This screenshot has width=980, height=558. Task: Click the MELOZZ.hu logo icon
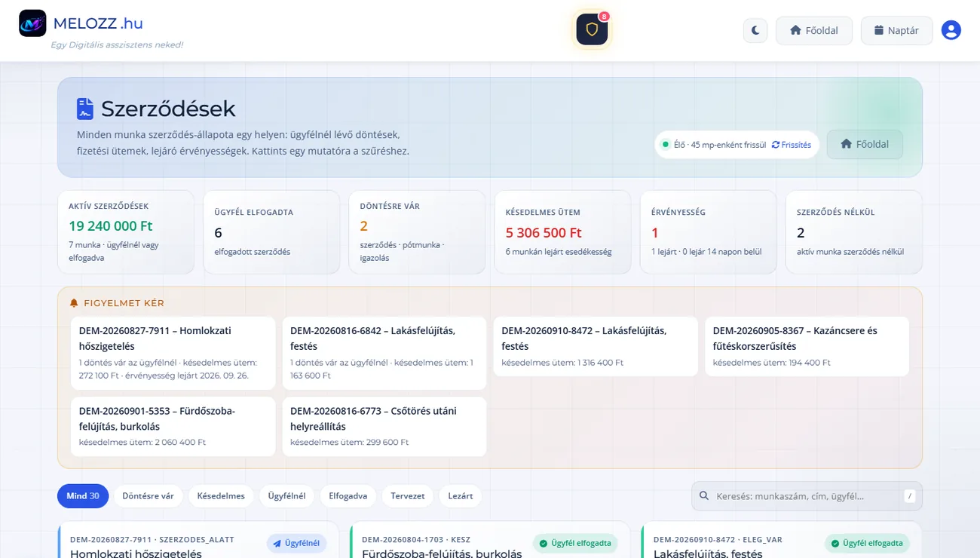pyautogui.click(x=32, y=23)
